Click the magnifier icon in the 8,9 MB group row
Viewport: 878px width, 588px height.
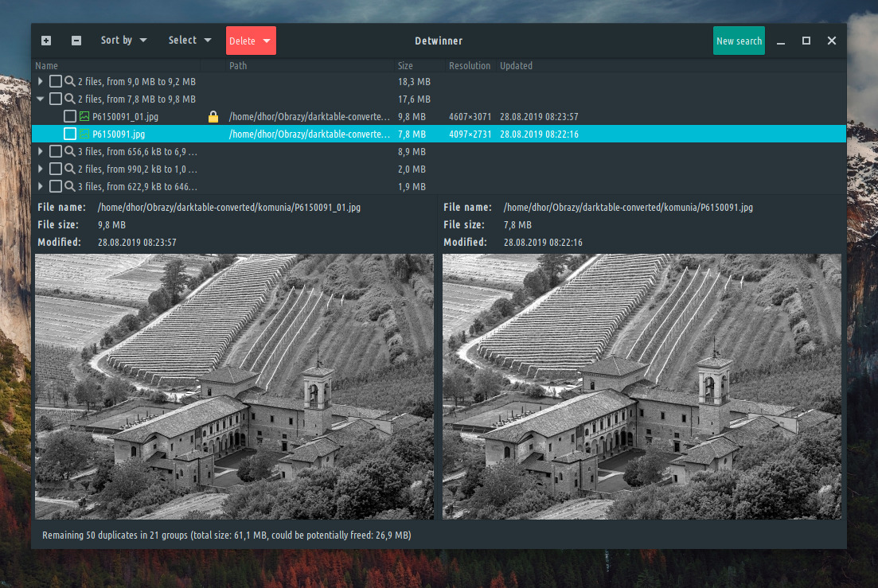(x=69, y=152)
